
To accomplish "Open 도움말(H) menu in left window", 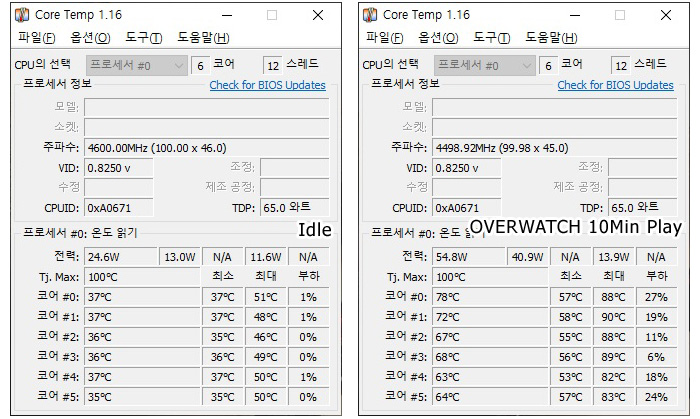I will pos(204,37).
